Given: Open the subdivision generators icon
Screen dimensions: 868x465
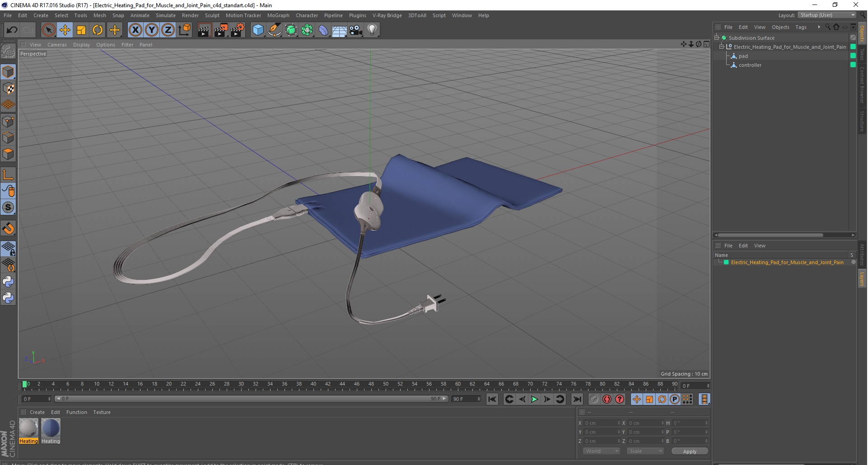Looking at the screenshot, I should pos(291,30).
